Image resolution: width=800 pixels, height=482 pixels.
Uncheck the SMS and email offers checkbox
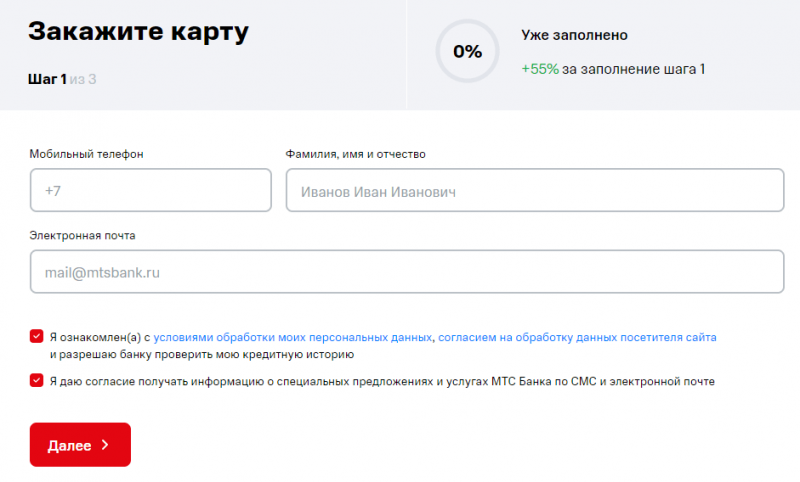point(37,380)
